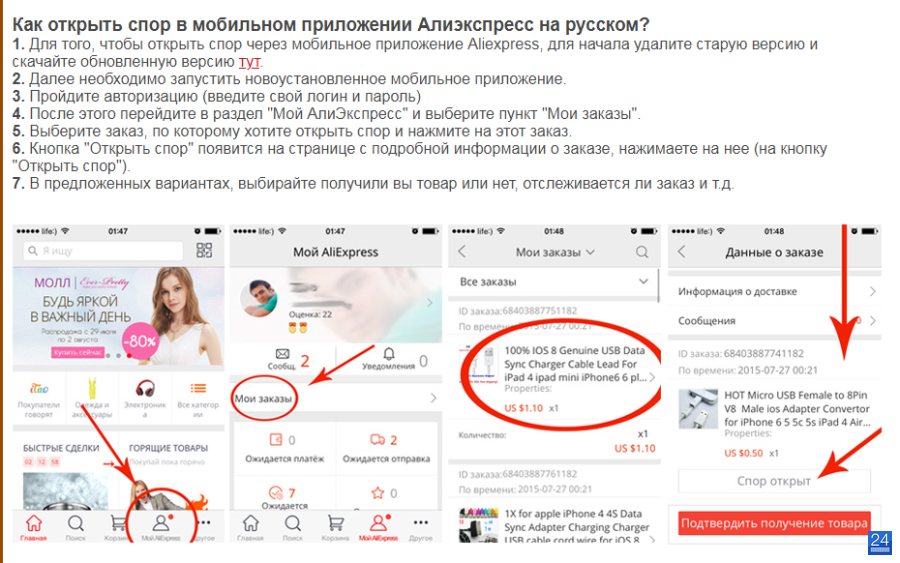Open USB Data Sync Charger Cable order thumbnail
900x563 pixels.
pos(479,366)
